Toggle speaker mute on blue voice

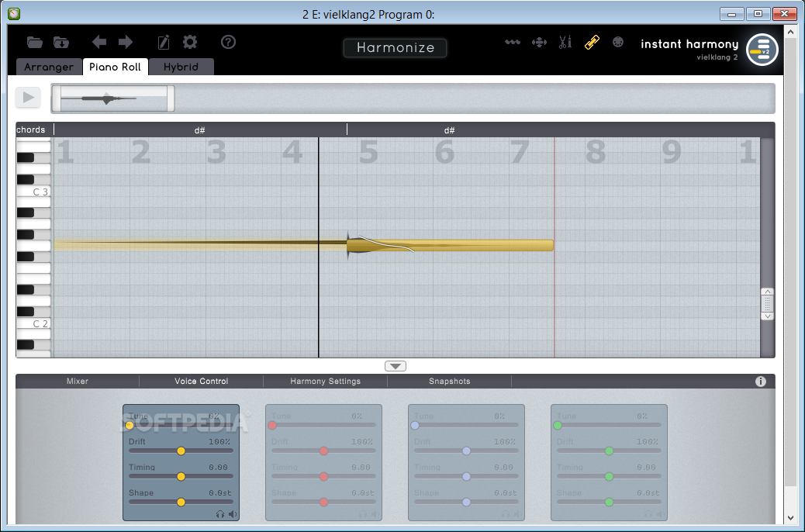[518, 514]
